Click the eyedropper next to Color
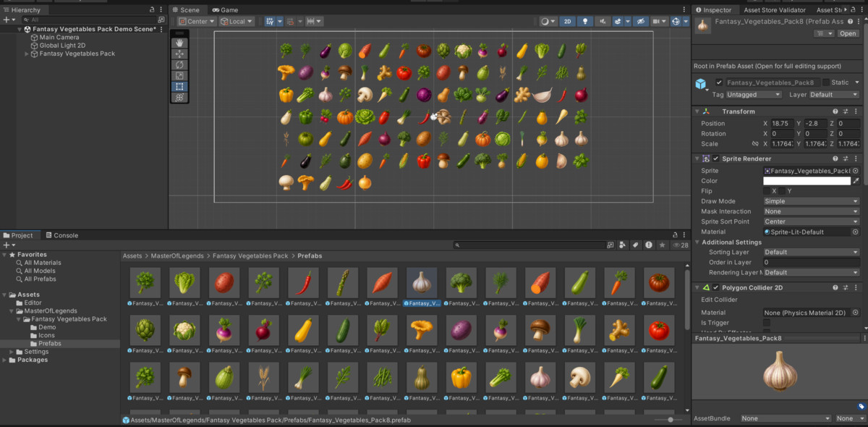Viewport: 868px width, 427px height. 856,181
